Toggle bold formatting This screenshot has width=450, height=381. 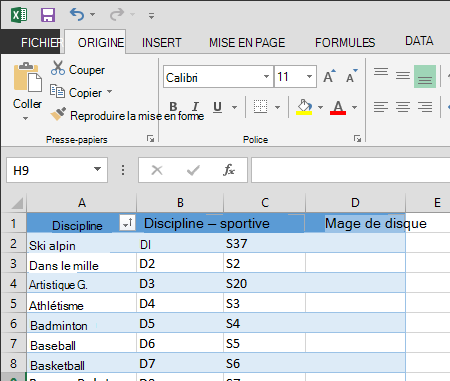(173, 107)
